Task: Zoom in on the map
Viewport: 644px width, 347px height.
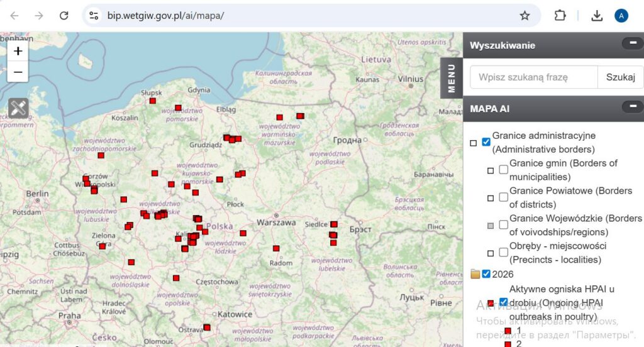Action: point(18,51)
